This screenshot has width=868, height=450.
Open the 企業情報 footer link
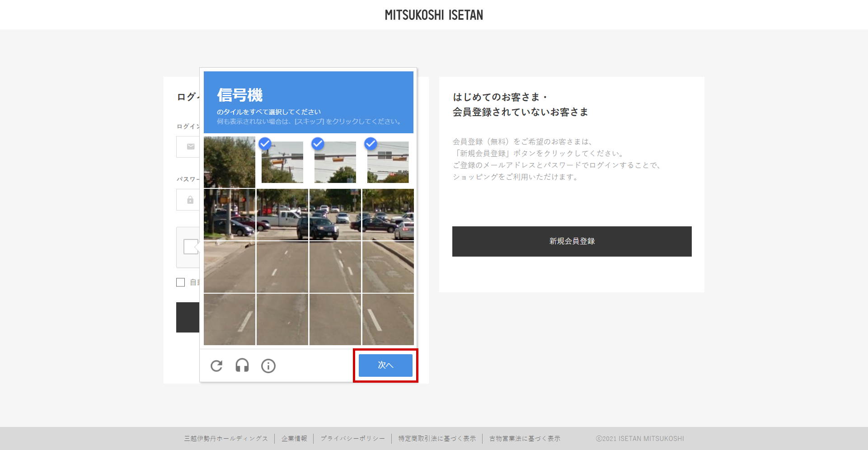(294, 439)
